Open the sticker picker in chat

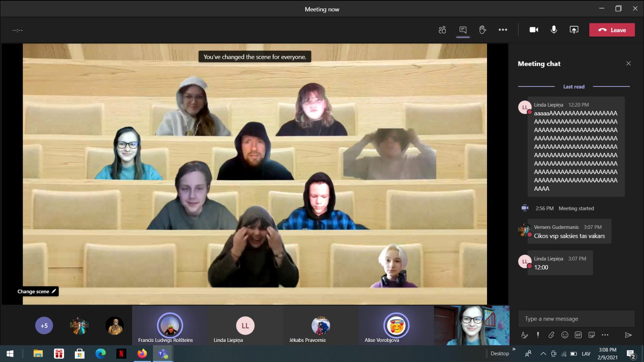click(591, 335)
